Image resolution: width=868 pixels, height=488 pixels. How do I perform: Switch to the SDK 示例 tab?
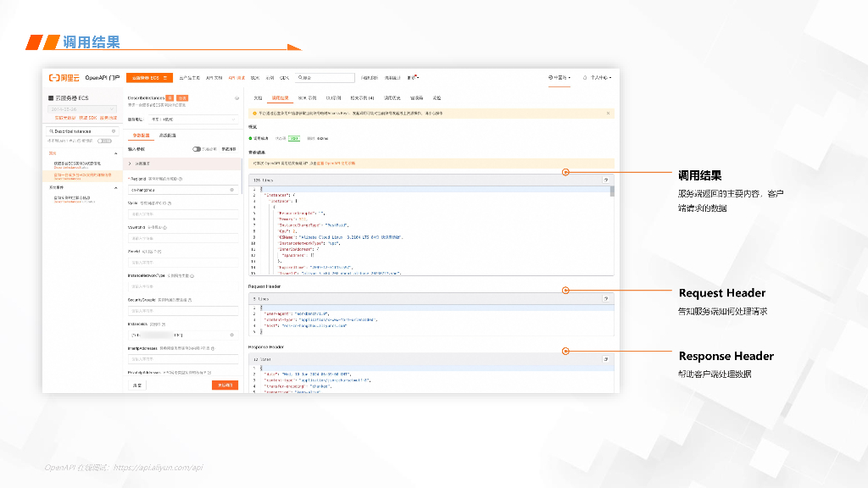point(307,98)
